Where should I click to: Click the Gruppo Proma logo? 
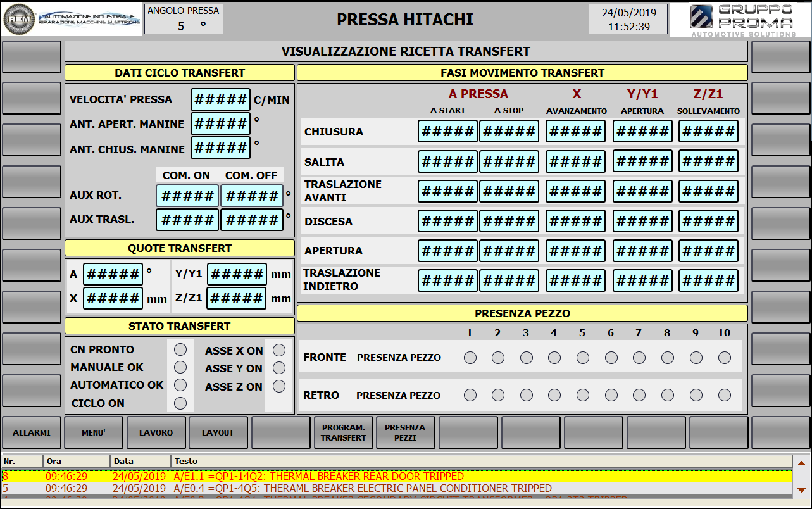tap(740, 19)
